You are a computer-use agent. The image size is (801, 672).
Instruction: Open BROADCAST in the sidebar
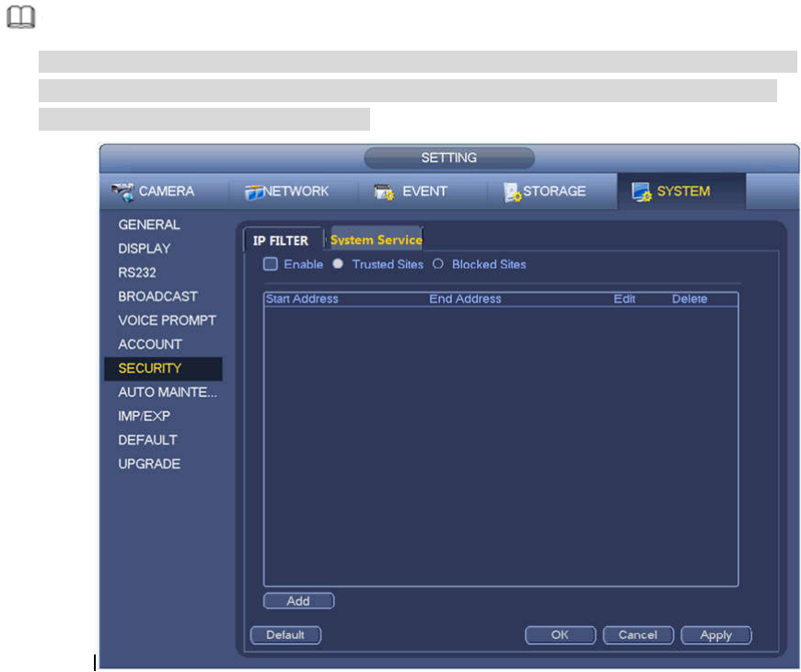157,296
